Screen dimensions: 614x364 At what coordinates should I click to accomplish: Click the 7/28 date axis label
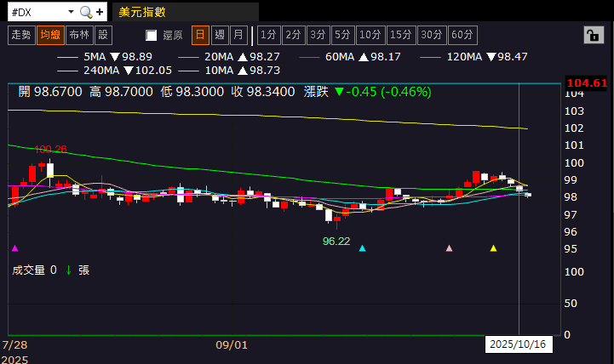coord(14,345)
